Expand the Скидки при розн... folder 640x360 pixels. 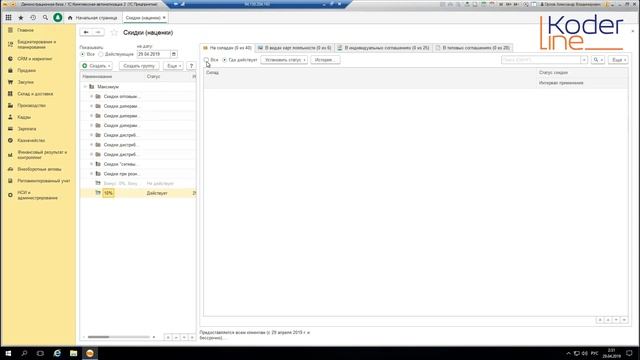(x=91, y=174)
